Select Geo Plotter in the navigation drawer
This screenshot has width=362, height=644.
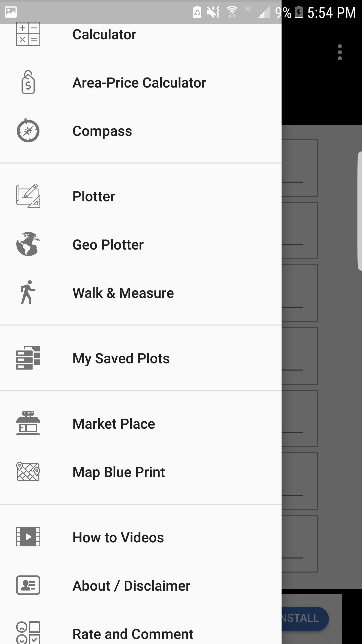[x=108, y=245]
